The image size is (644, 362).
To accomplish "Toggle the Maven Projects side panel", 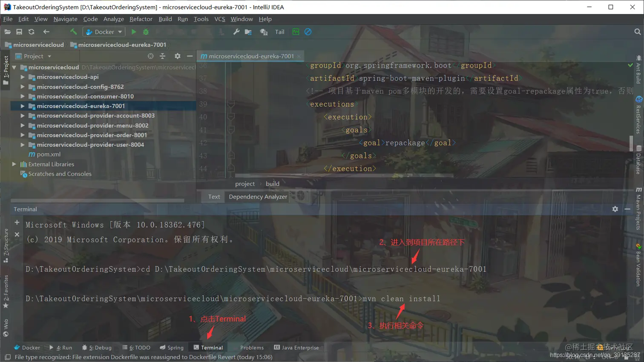I will (x=638, y=208).
